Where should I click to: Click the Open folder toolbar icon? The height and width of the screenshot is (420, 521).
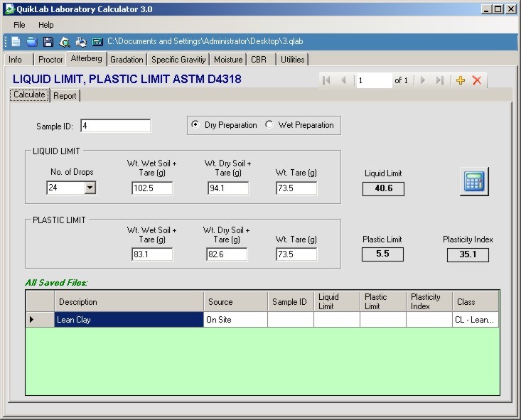(32, 42)
